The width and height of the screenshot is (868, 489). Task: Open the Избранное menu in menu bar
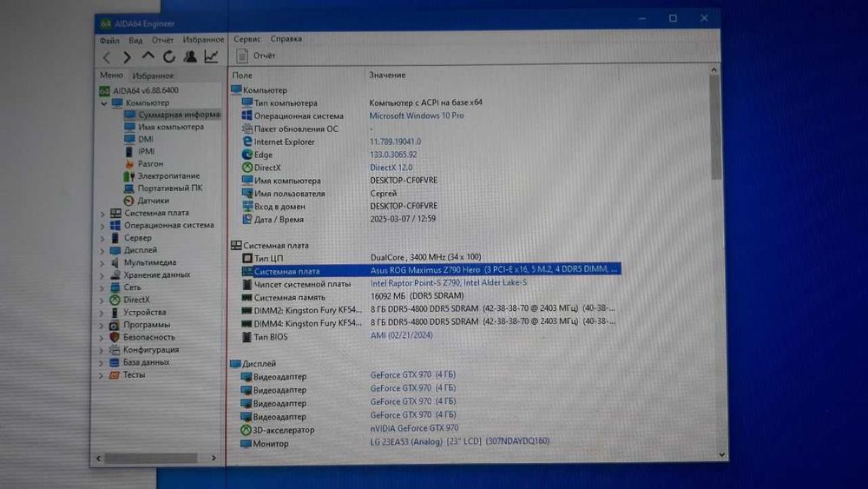[x=203, y=40]
